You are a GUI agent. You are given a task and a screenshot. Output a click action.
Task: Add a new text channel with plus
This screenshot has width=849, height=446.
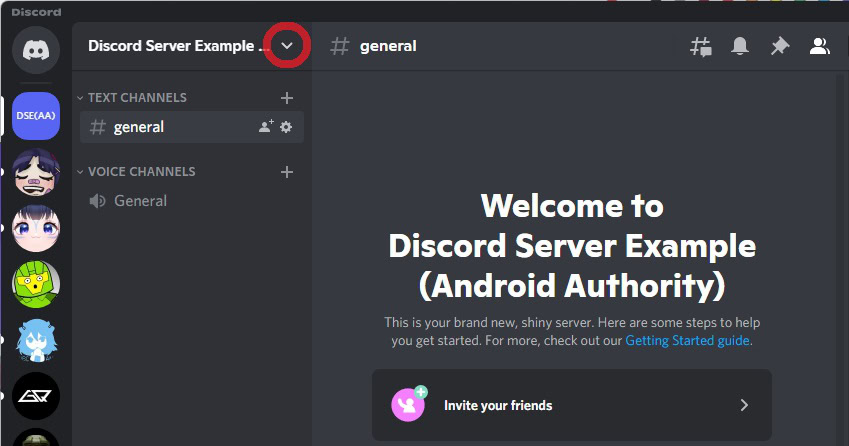[x=287, y=98]
